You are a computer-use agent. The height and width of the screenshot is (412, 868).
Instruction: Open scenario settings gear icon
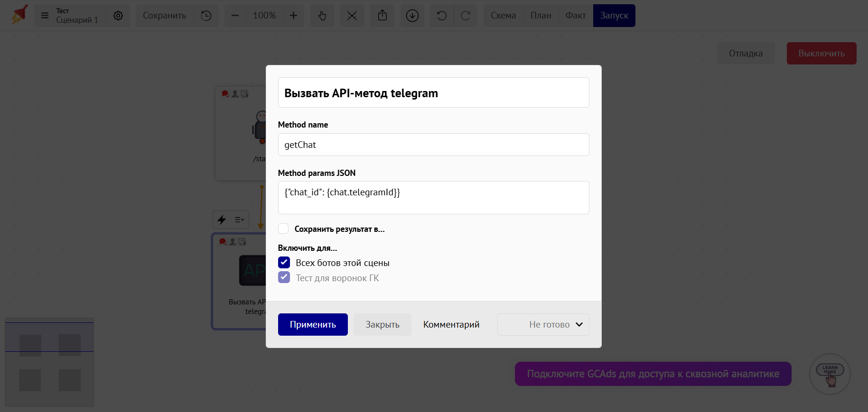tap(118, 16)
